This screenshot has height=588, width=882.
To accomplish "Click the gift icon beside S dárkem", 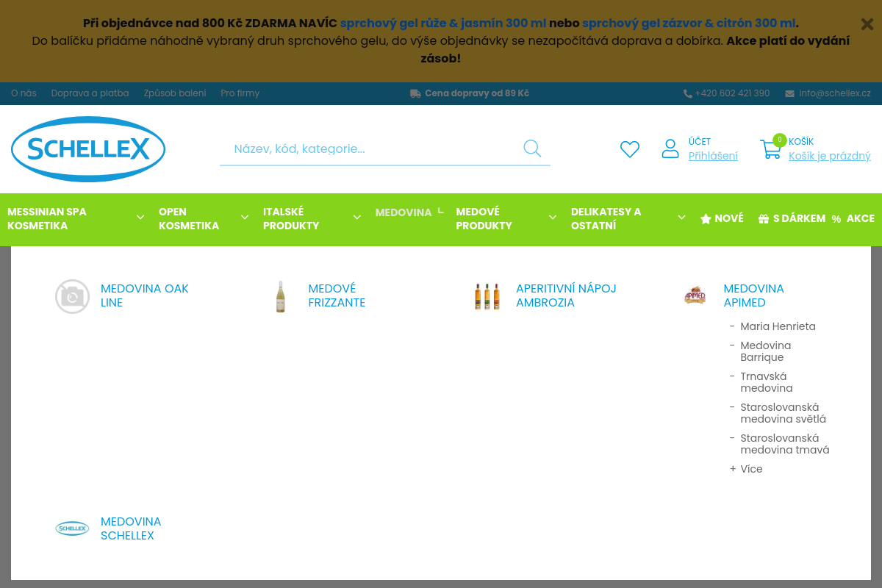I will [x=764, y=219].
